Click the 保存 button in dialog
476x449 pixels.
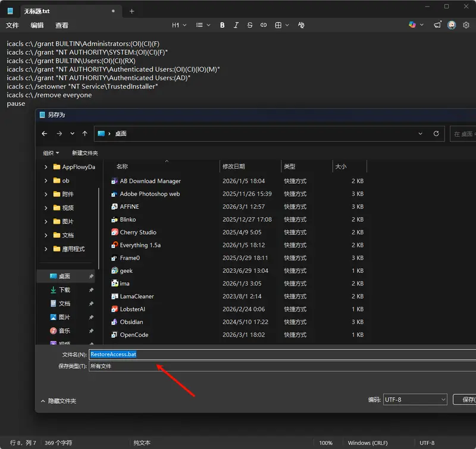pos(465,400)
